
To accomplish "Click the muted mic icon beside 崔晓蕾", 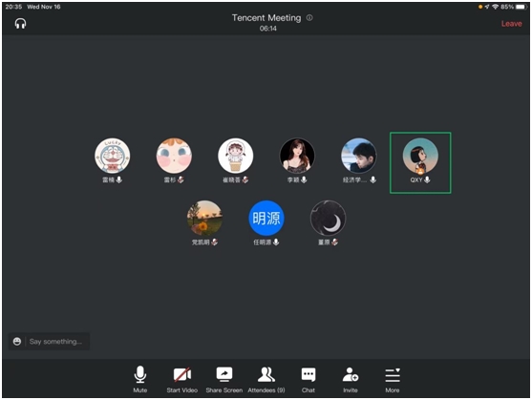I will tap(245, 179).
